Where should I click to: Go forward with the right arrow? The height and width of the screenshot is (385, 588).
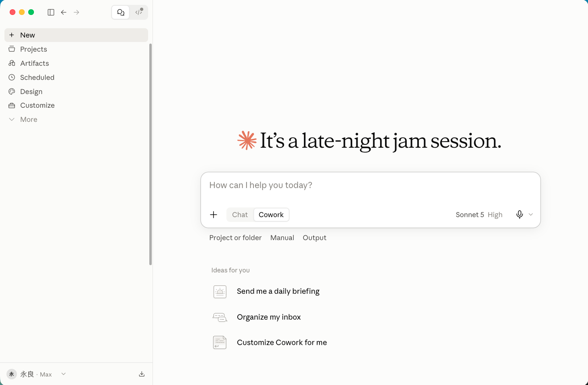(77, 12)
